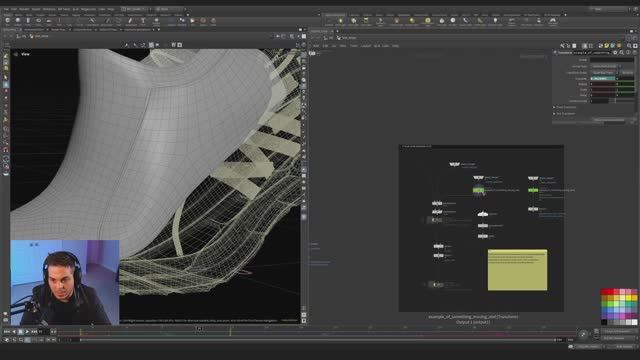Screen dimensions: 640x360
Task: Add a Caustic Light from the shelf
Action: (x=466, y=22)
